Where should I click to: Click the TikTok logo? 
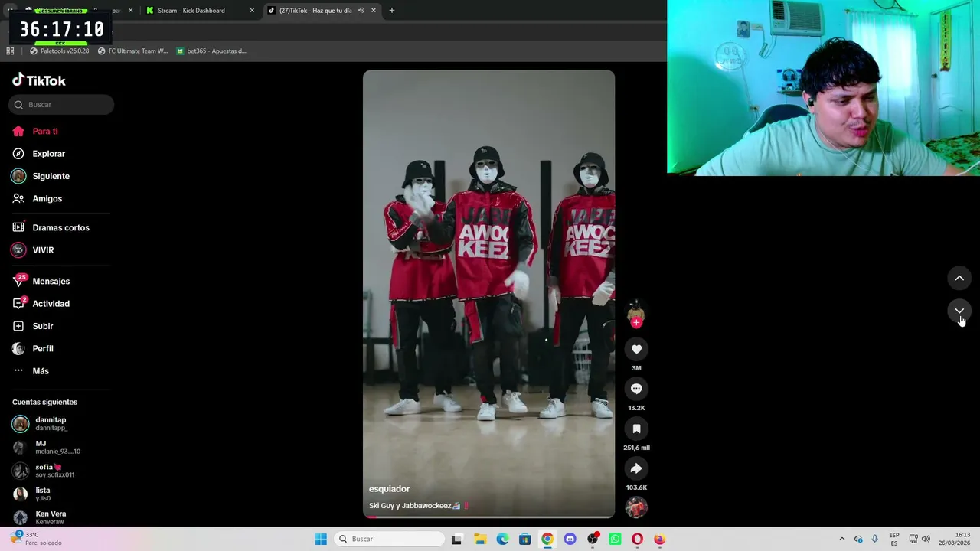point(39,80)
